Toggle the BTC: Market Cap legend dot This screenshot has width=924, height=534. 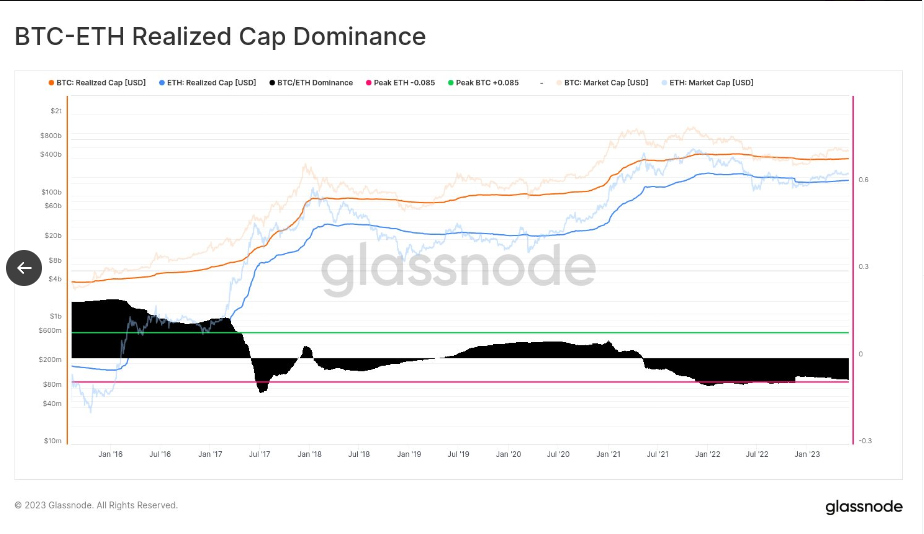(x=559, y=83)
